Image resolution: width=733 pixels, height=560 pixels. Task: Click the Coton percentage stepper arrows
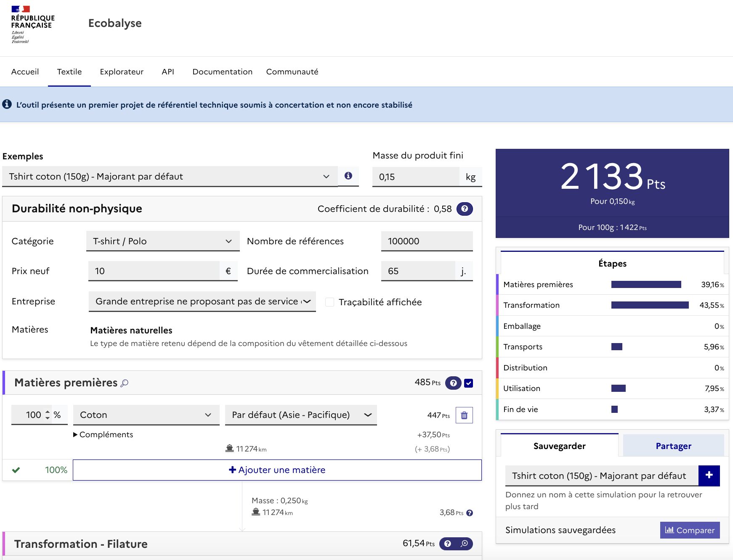click(48, 415)
